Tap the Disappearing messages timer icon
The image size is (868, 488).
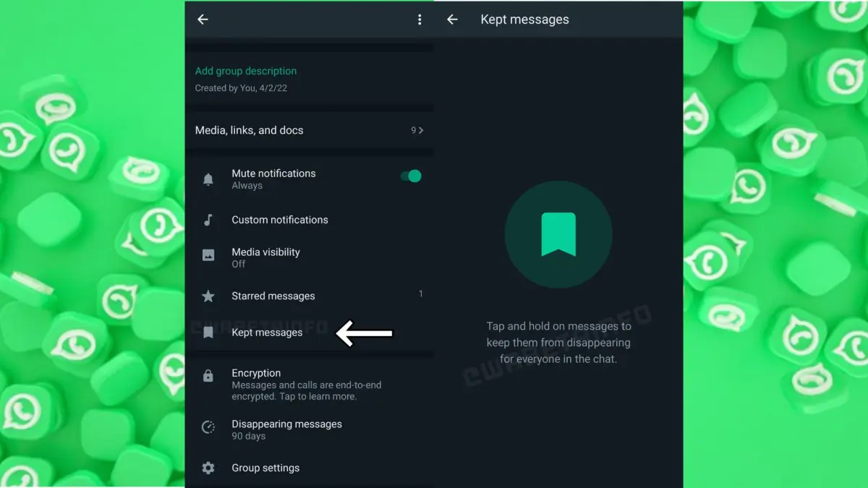coord(208,427)
